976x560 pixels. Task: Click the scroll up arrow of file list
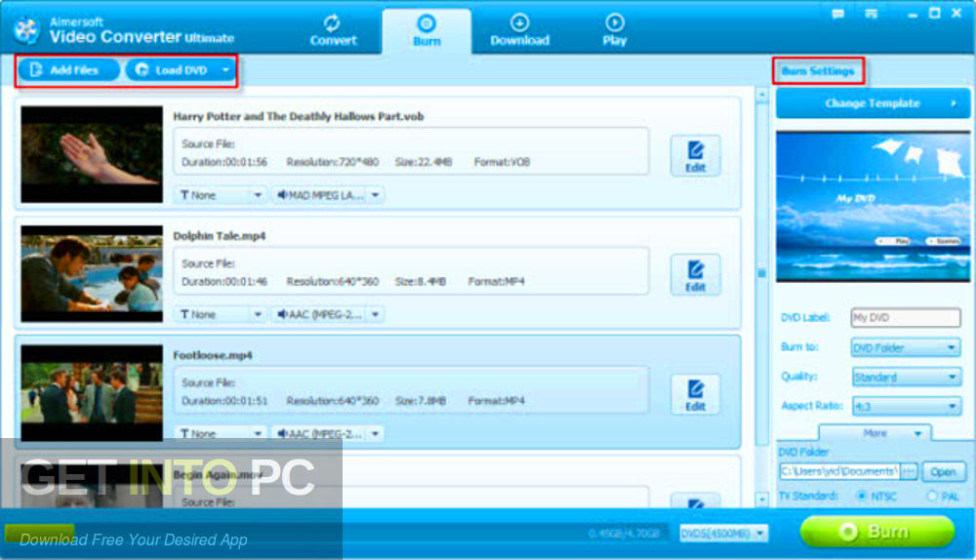pos(762,96)
